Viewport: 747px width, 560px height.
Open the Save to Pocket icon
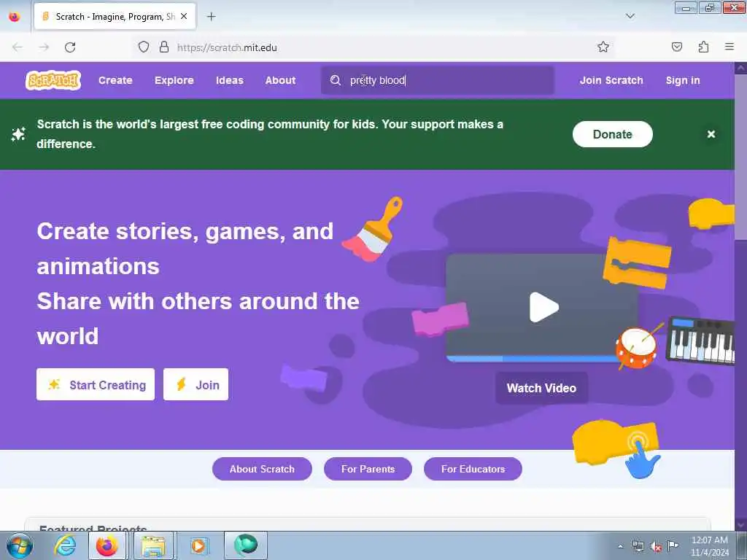(x=676, y=47)
